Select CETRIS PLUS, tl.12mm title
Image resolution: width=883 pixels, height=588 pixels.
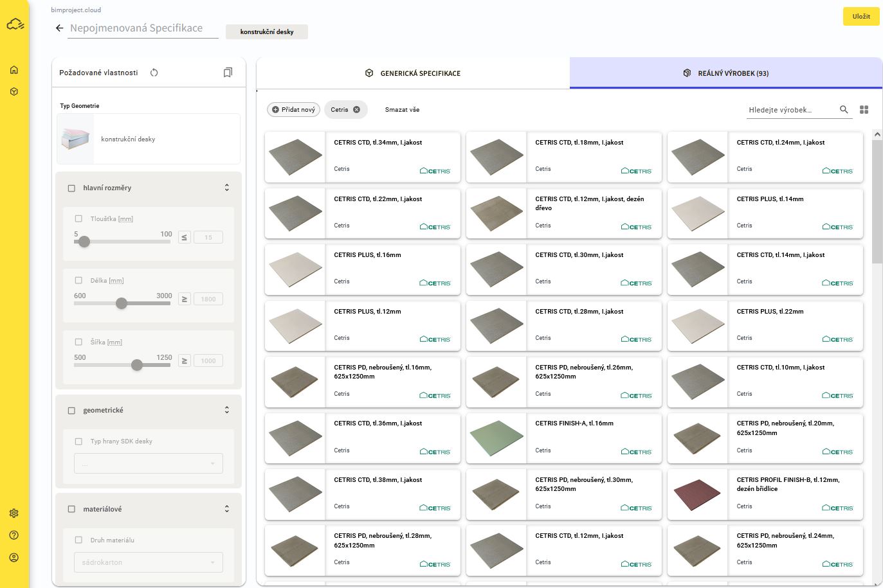coord(367,312)
